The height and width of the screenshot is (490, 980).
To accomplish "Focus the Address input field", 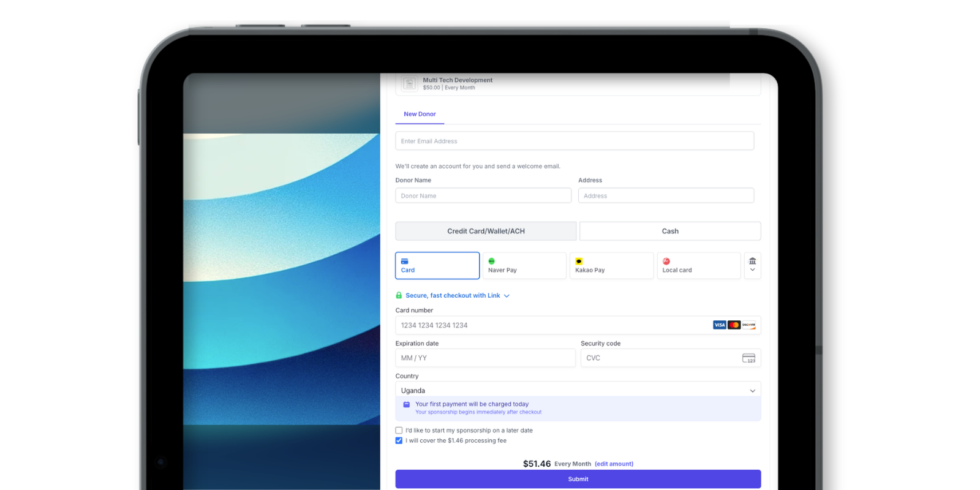I will [666, 195].
